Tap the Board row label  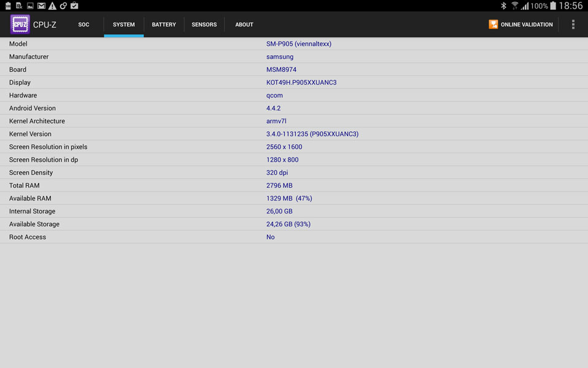(x=18, y=69)
